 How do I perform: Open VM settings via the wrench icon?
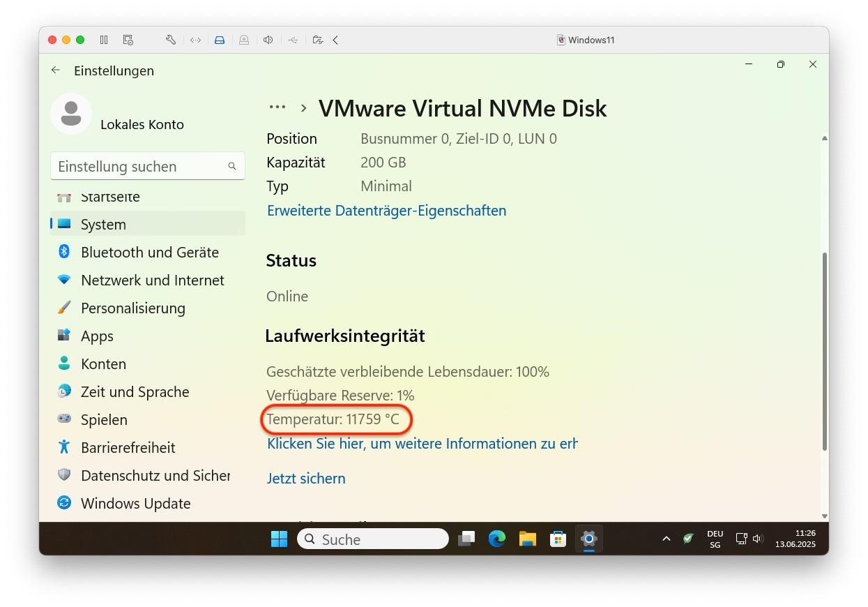171,40
